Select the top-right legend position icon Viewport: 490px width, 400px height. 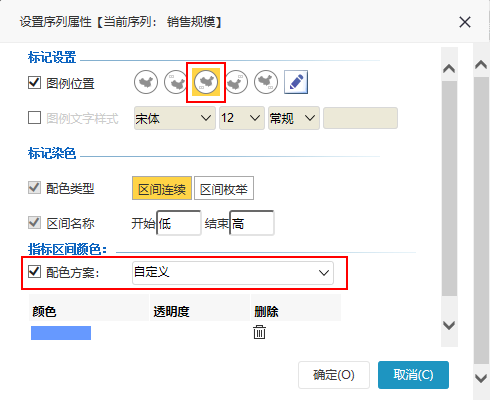pyautogui.click(x=236, y=82)
